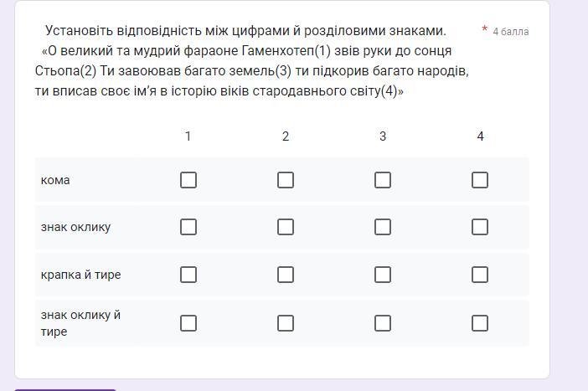Tick 'знак оклику' checkbox under column 1
This screenshot has height=391, width=588.
pyautogui.click(x=188, y=227)
